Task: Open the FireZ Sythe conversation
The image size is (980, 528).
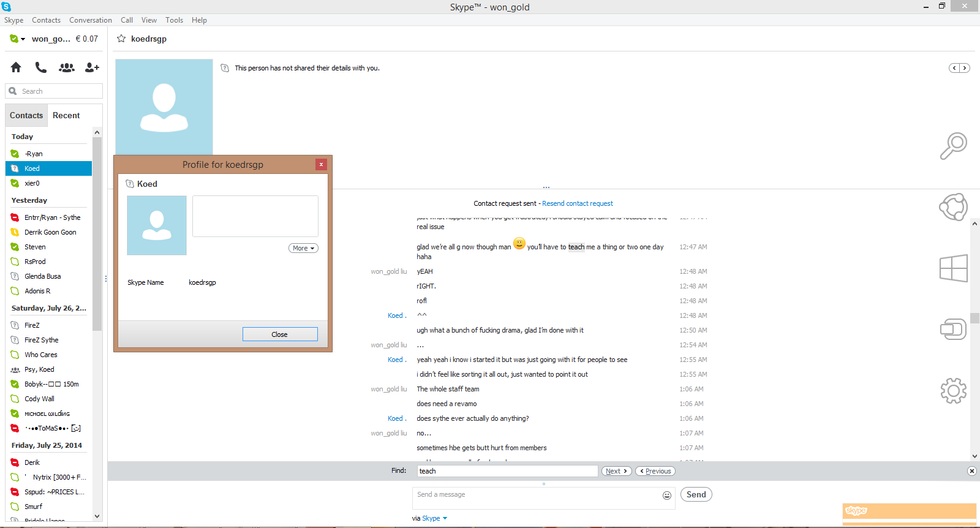Action: (48, 340)
